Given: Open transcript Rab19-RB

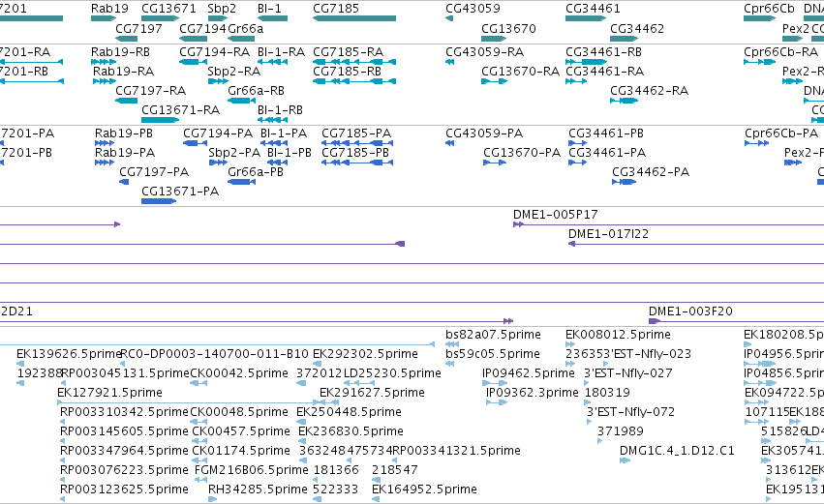Looking at the screenshot, I should click(120, 52).
